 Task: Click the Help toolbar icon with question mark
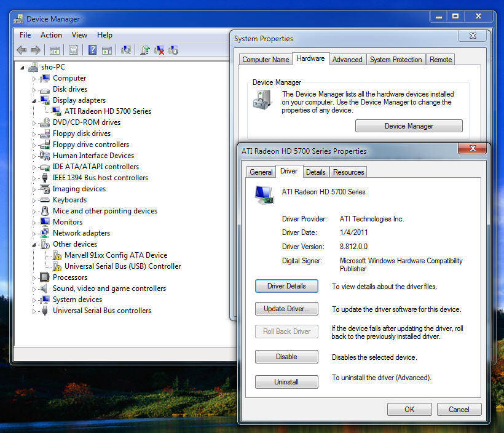[92, 50]
